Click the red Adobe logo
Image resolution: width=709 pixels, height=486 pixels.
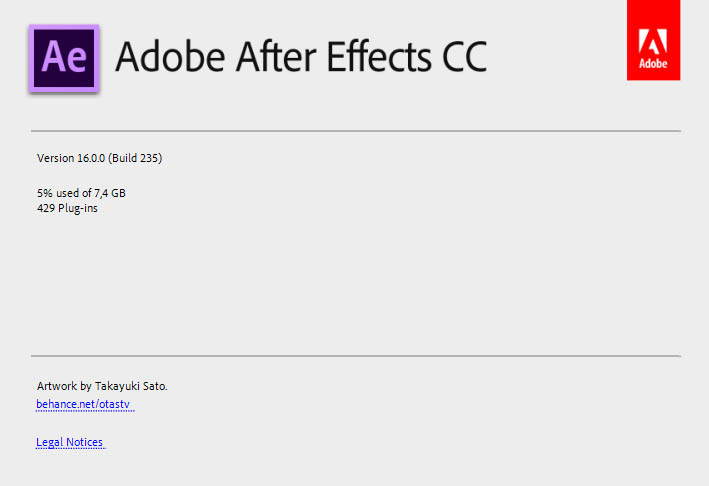point(653,40)
